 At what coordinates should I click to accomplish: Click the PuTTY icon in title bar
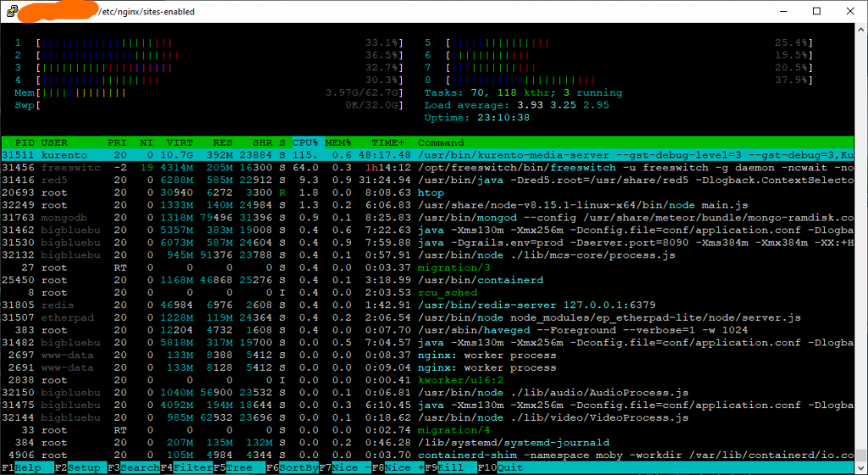pyautogui.click(x=10, y=12)
